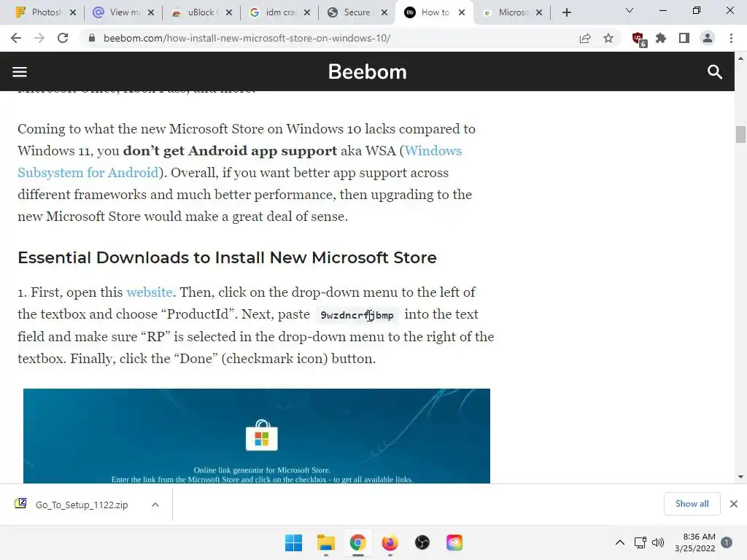Image resolution: width=747 pixels, height=560 pixels.
Task: Close the Secure tab
Action: [384, 12]
